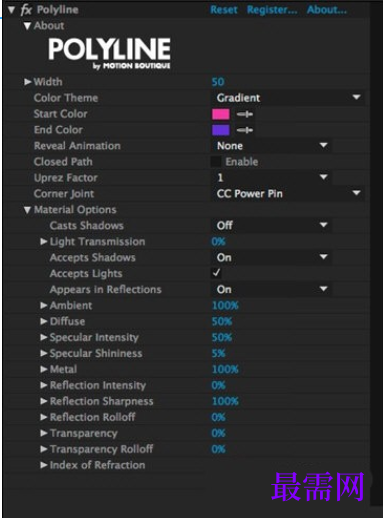Image resolution: width=383 pixels, height=518 pixels.
Task: Click the Register... link
Action: [x=272, y=10]
